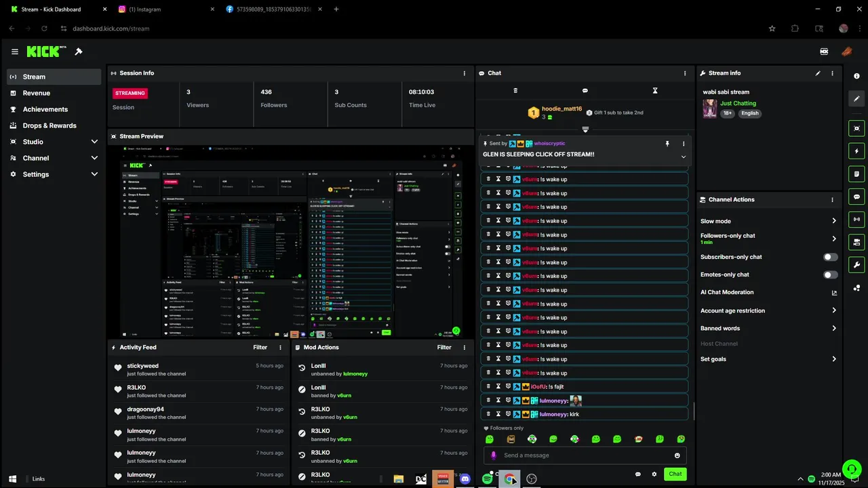Image resolution: width=868 pixels, height=488 pixels.
Task: Click in the Send a message field
Action: [x=585, y=455]
